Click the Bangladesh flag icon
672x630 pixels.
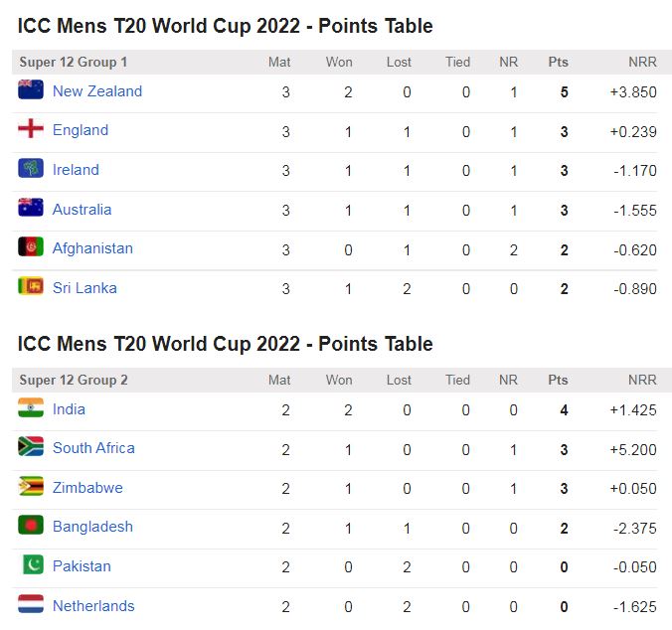31,526
